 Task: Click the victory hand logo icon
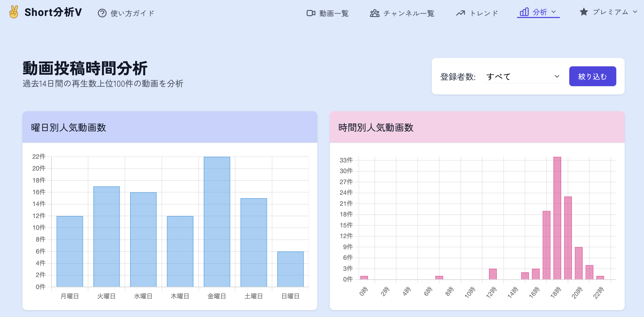(x=14, y=12)
